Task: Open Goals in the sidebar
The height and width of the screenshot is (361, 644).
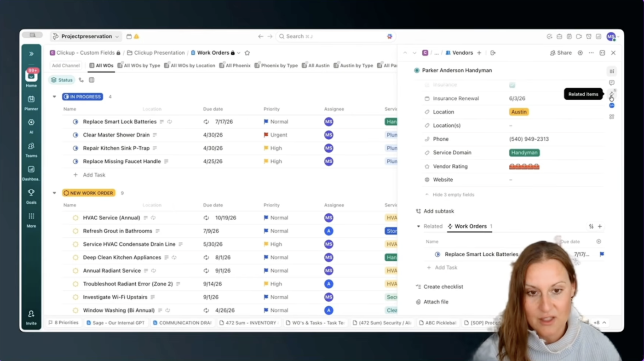Action: tap(31, 196)
